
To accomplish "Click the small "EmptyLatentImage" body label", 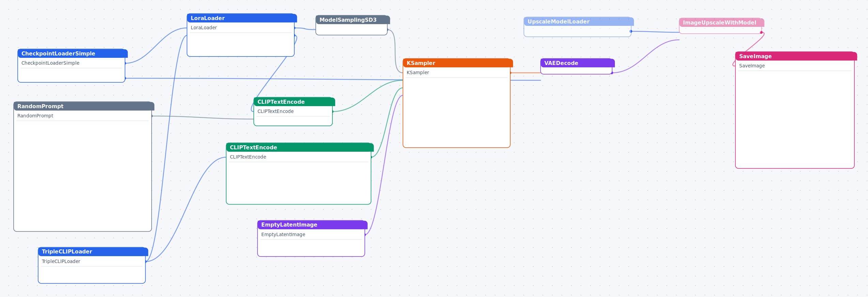I will 283,234.
